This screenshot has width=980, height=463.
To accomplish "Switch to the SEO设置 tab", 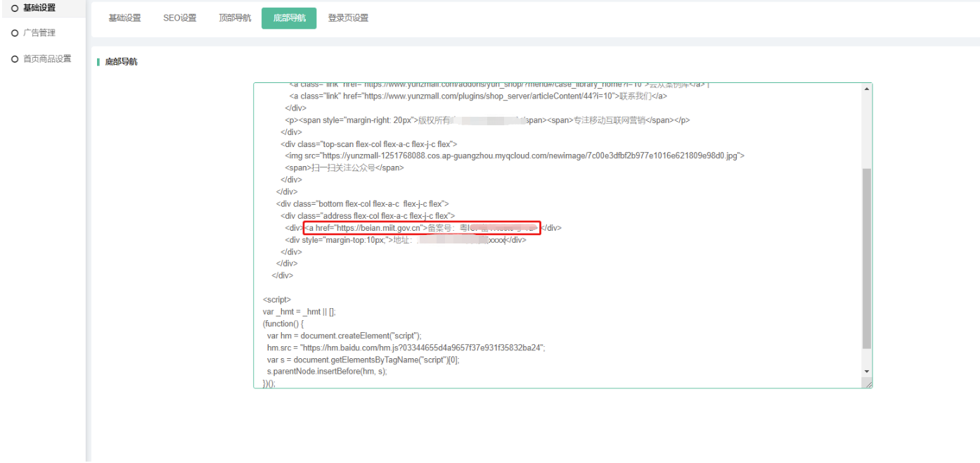I will coord(180,18).
